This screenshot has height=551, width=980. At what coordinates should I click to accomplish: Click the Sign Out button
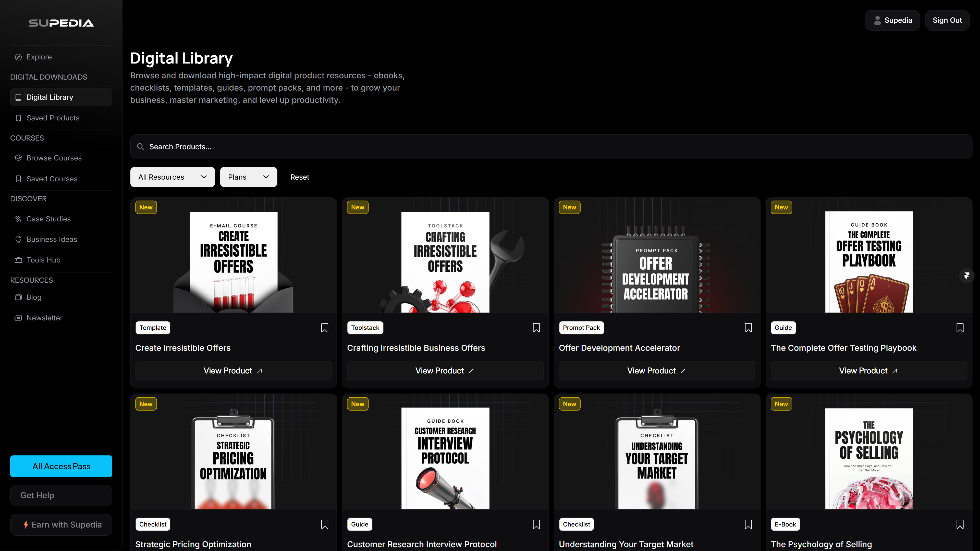pos(947,20)
